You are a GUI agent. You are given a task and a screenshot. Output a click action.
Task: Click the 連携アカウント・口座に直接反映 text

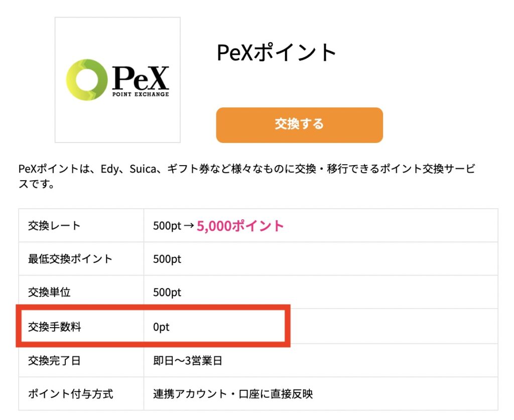(233, 394)
